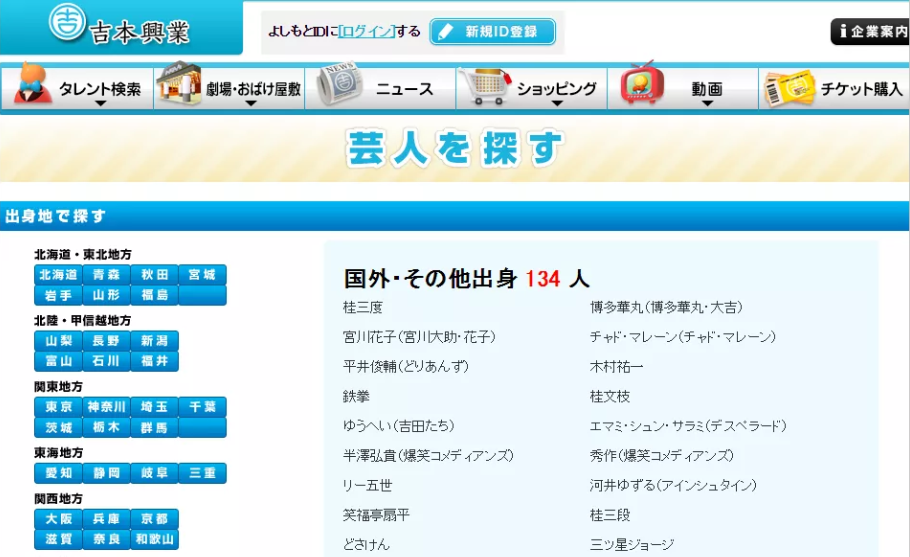The height and width of the screenshot is (557, 910).
Task: Select 東京 prefecture button
Action: point(58,407)
